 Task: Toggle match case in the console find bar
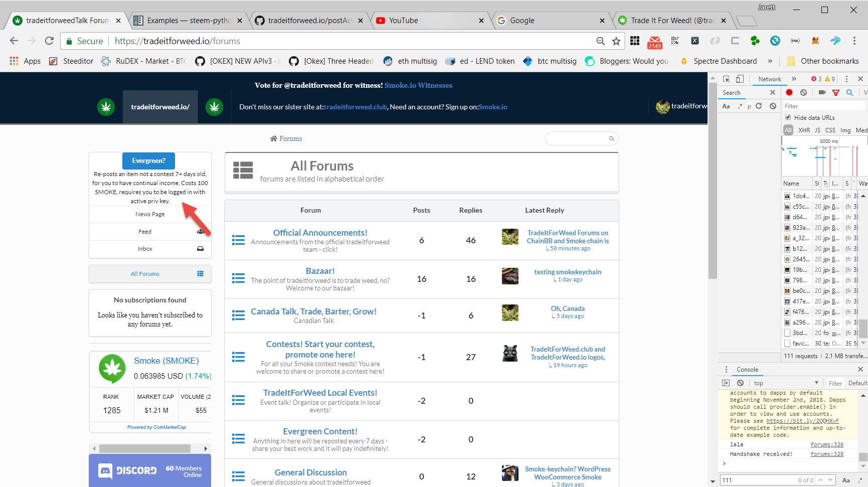pos(846,480)
